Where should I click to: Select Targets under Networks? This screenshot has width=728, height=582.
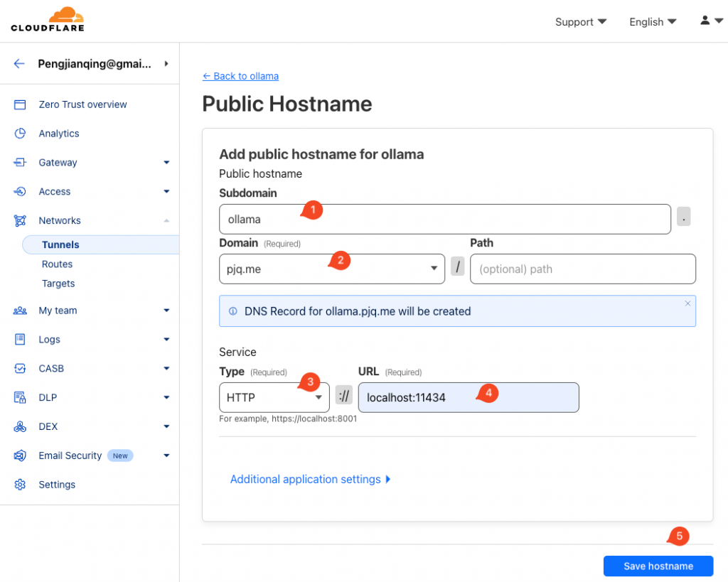click(x=58, y=284)
